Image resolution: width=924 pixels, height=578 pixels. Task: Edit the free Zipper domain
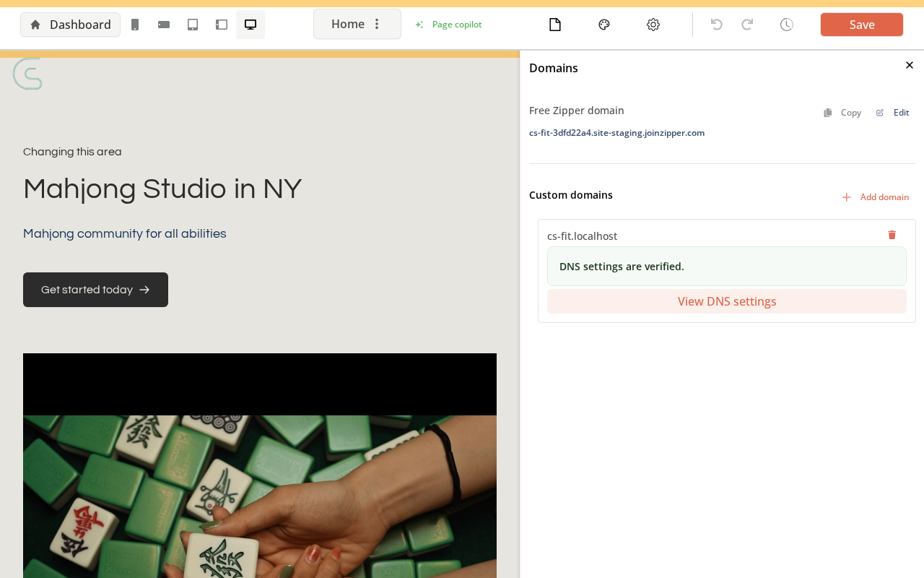pos(893,113)
